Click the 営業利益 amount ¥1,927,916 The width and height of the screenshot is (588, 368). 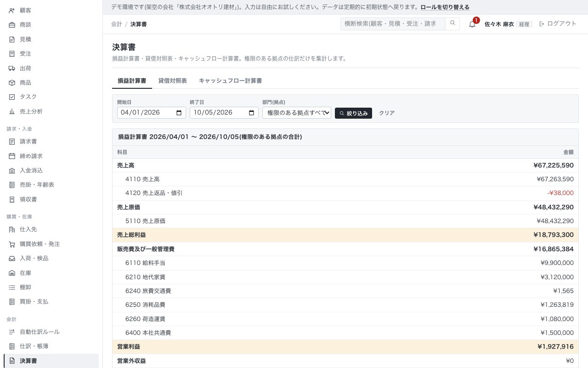click(x=555, y=347)
